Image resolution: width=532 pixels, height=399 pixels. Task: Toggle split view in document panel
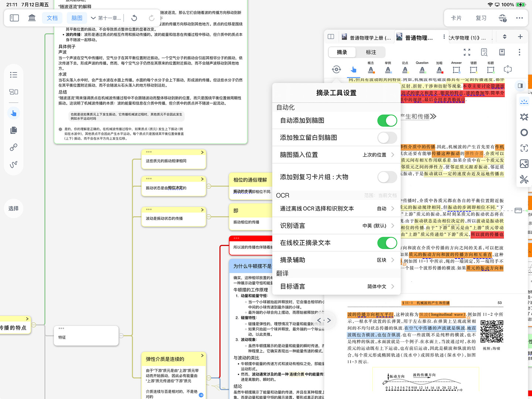[331, 37]
